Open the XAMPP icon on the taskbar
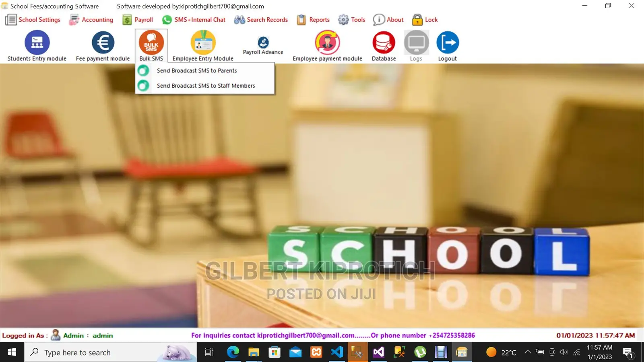Screen dimensions: 644x362 pyautogui.click(x=316, y=352)
